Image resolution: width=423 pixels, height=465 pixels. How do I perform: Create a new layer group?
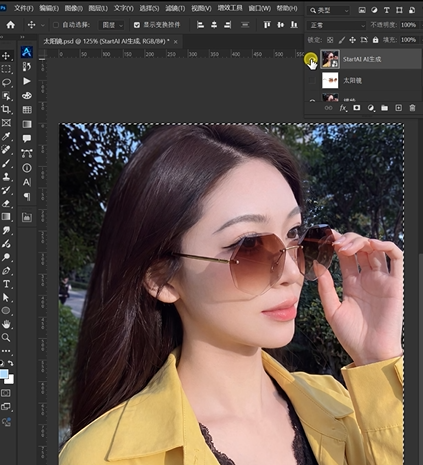coord(385,108)
